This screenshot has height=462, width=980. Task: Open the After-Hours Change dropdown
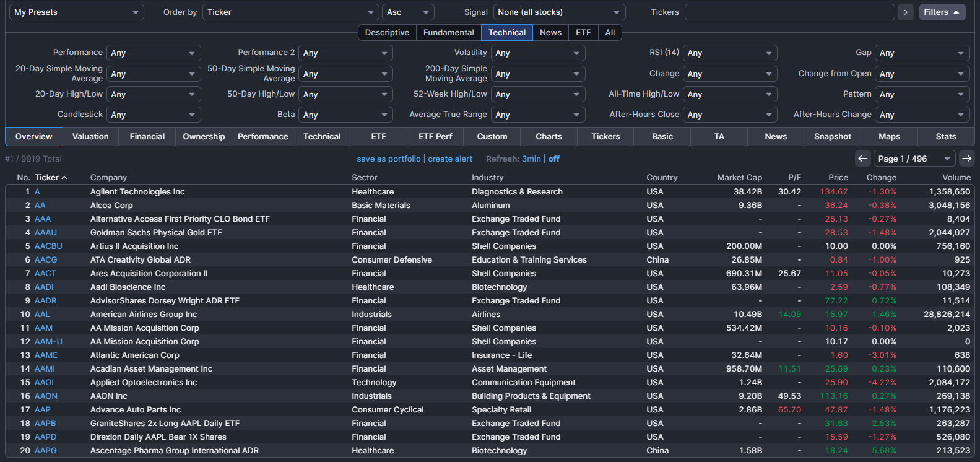(922, 115)
